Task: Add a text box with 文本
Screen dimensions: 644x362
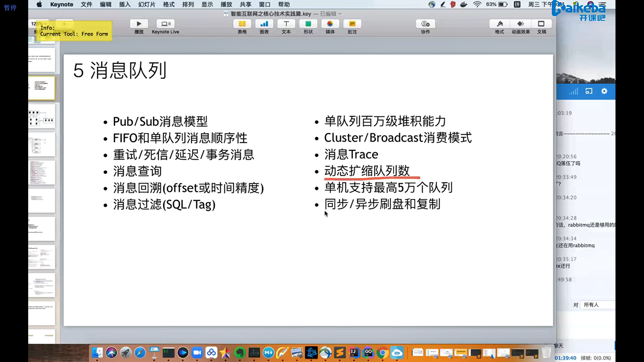Action: (286, 24)
